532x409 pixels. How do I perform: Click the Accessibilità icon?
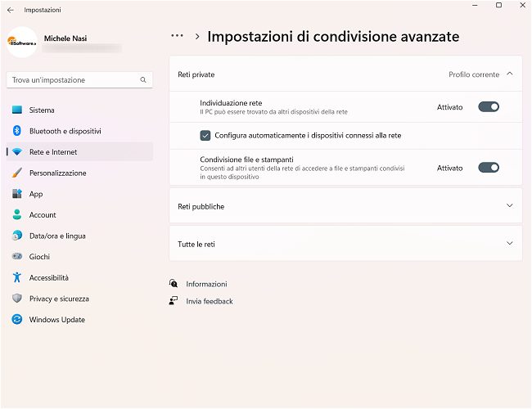(x=17, y=277)
